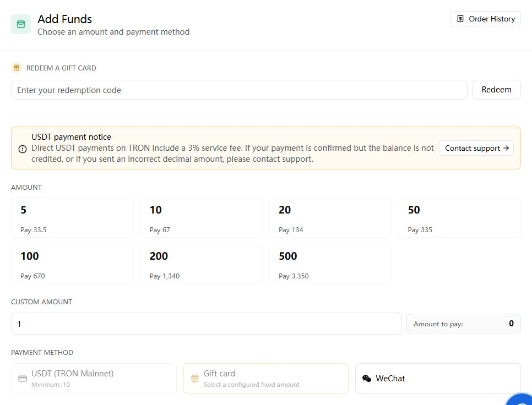Click the "REDEEM A GIFT CARD" label
The height and width of the screenshot is (405, 532).
pos(62,68)
